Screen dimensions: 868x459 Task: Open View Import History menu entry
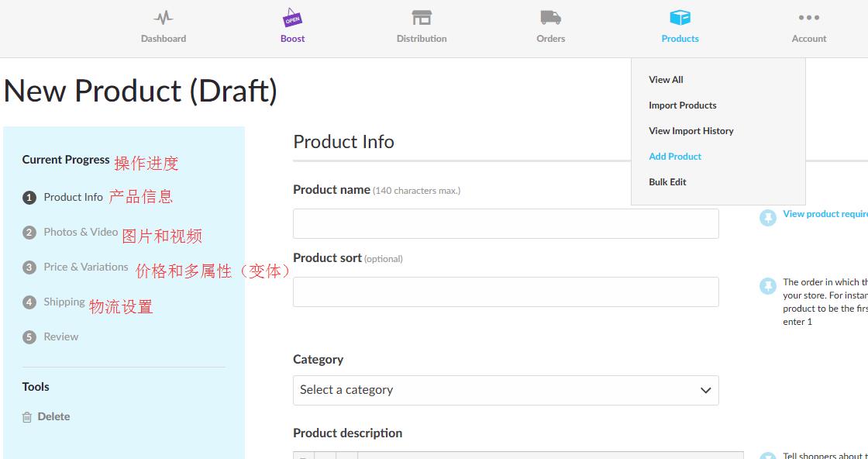(x=691, y=131)
